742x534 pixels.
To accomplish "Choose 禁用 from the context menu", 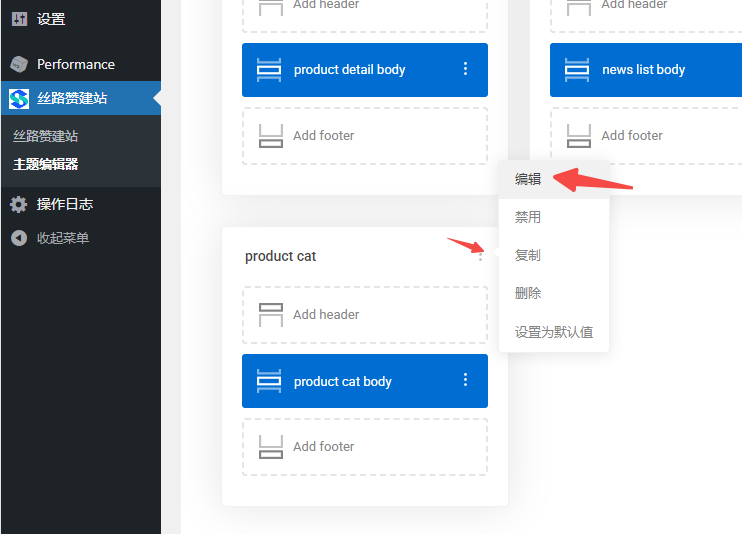I will pos(528,217).
